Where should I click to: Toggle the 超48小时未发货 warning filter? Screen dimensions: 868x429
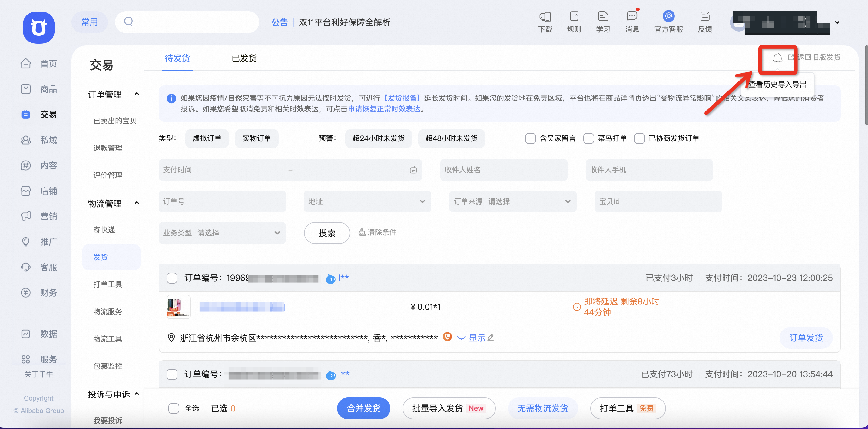pyautogui.click(x=451, y=138)
